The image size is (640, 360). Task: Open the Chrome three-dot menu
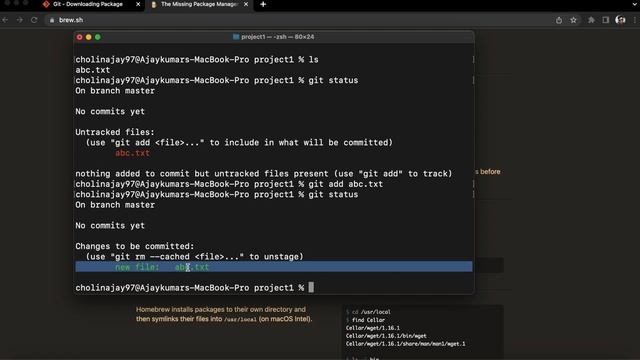tap(635, 20)
